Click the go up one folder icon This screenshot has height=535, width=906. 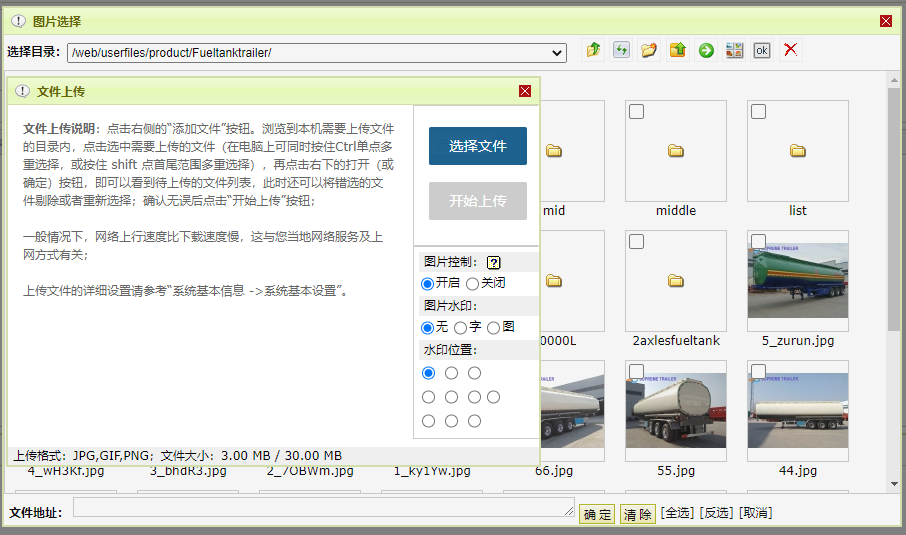point(593,50)
